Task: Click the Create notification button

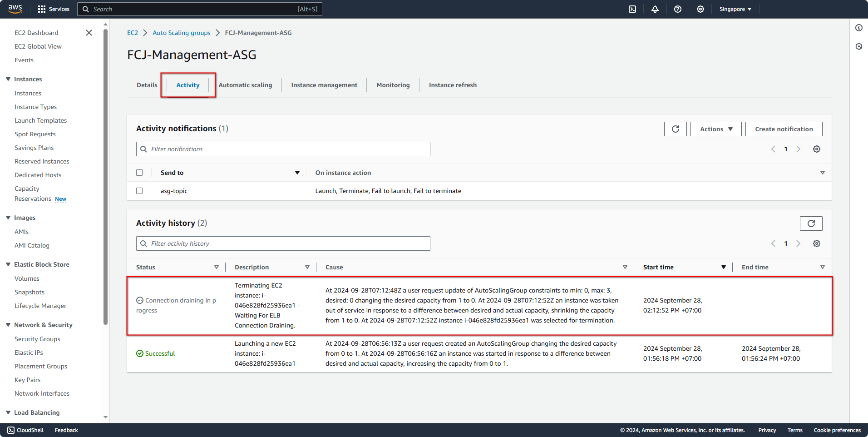Action: 784,129
